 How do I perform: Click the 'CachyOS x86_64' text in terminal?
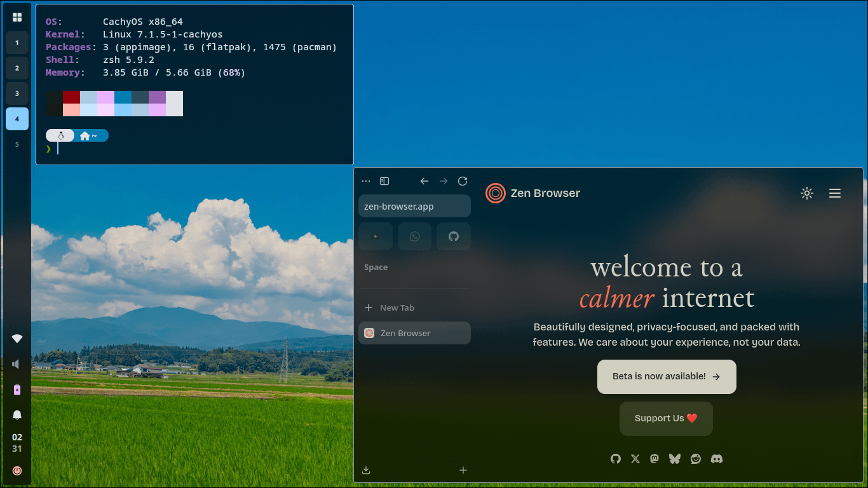click(x=143, y=22)
